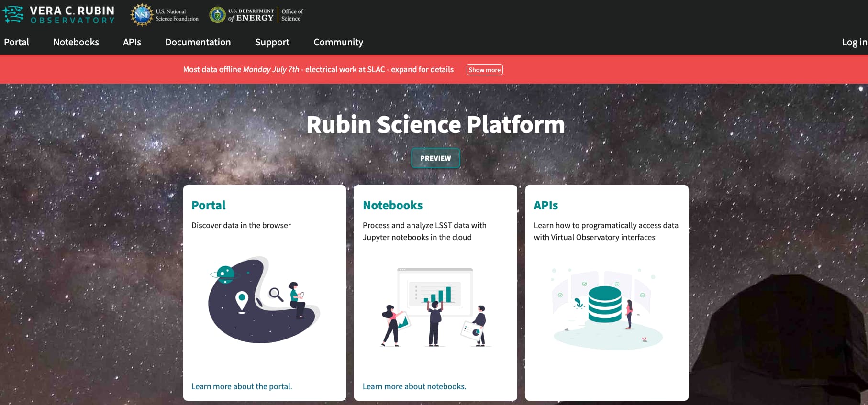Click Log in at top right

point(855,42)
